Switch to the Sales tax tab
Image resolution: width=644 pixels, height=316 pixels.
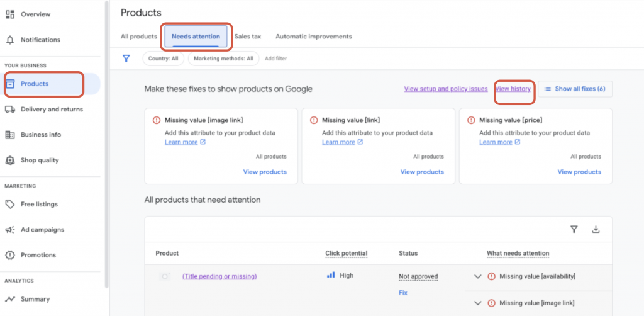[247, 37]
